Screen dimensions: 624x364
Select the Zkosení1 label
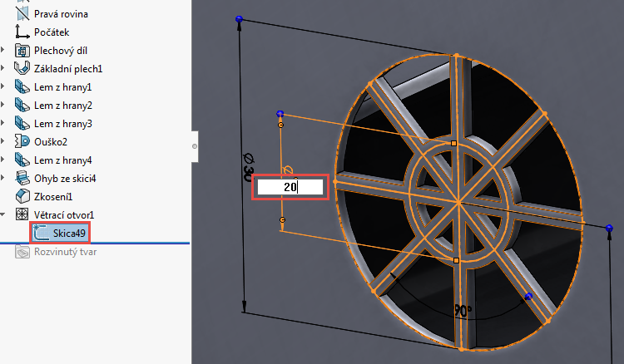pyautogui.click(x=53, y=197)
